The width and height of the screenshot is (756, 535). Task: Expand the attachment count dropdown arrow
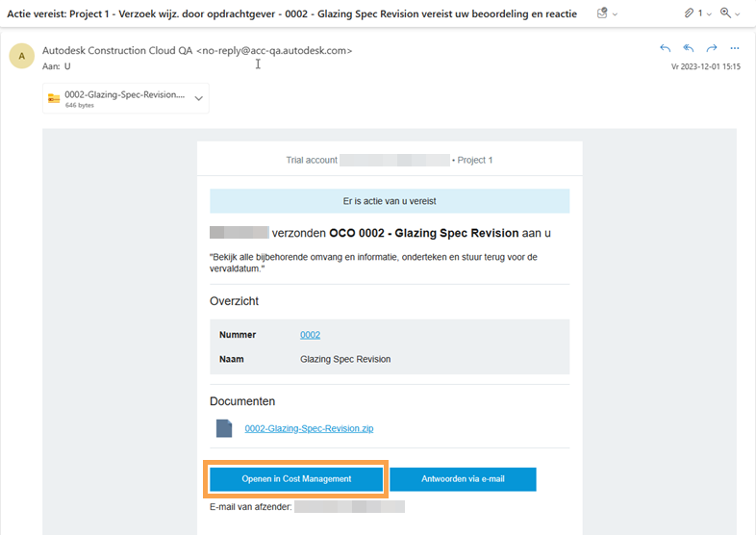tap(709, 14)
